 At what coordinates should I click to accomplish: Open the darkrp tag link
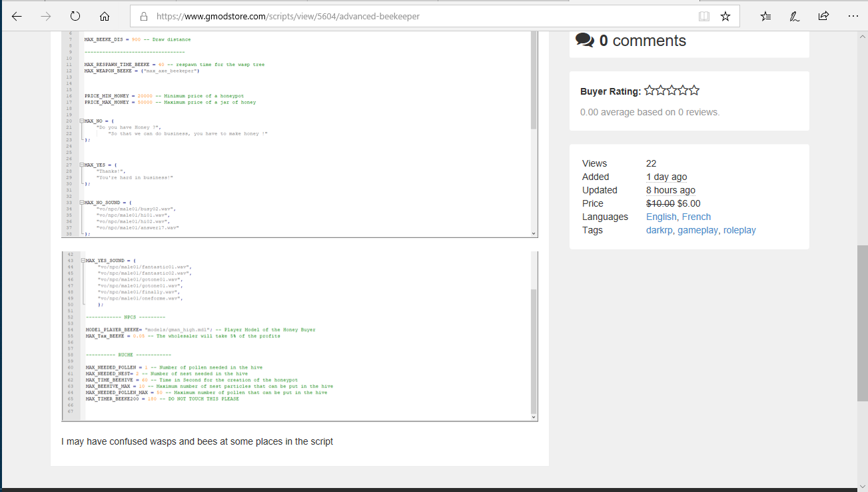(659, 230)
